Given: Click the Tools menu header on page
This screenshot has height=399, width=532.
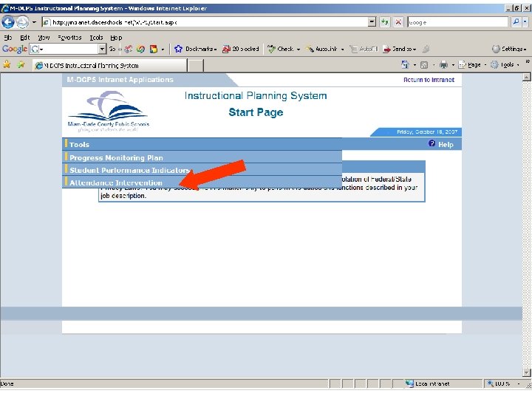Looking at the screenshot, I should (79, 145).
